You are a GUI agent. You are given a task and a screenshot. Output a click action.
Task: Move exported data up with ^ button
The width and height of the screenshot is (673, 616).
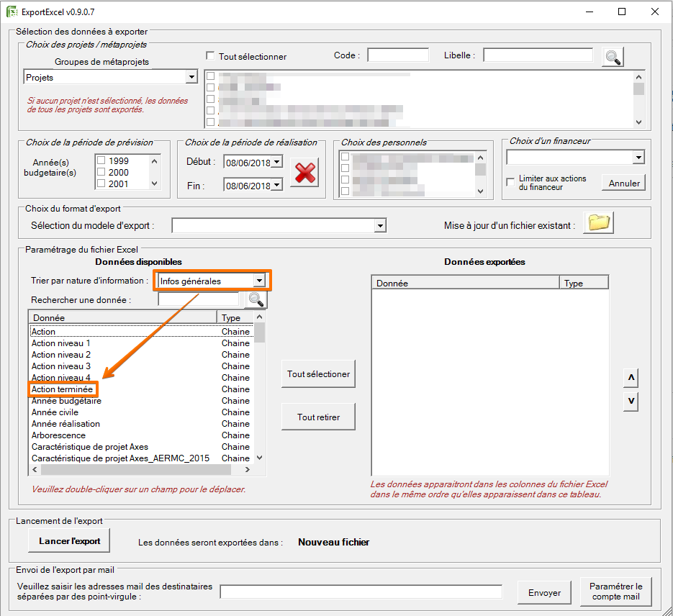click(x=631, y=378)
